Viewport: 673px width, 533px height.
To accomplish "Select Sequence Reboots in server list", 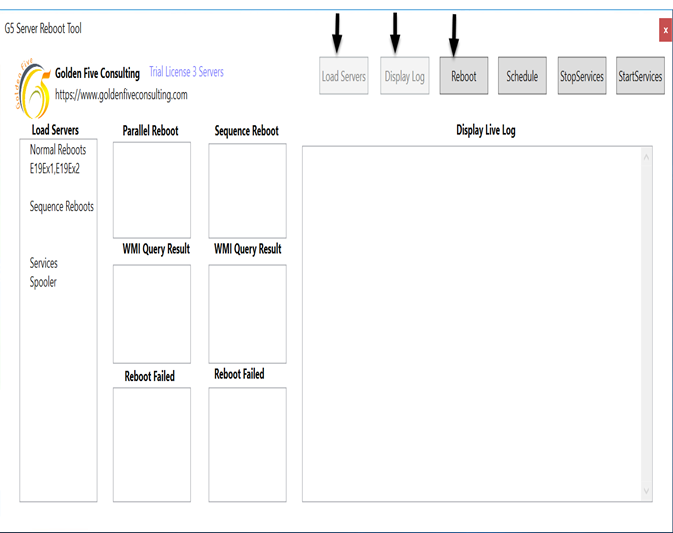I will (x=62, y=206).
